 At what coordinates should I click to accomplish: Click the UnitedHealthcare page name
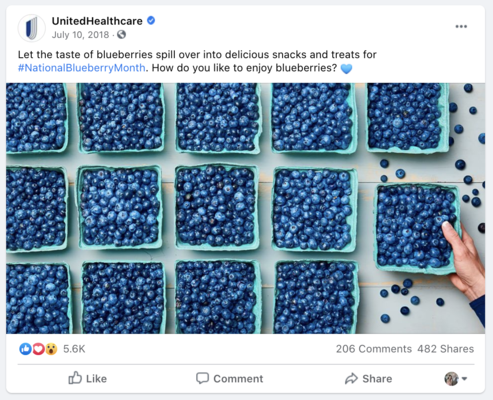click(97, 21)
